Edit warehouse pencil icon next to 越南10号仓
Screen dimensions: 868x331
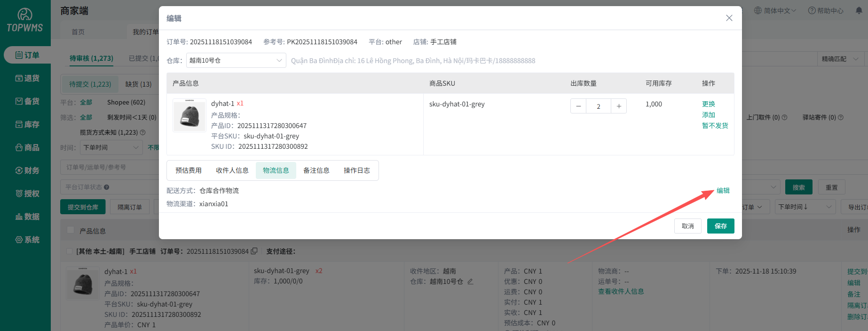coord(470,281)
